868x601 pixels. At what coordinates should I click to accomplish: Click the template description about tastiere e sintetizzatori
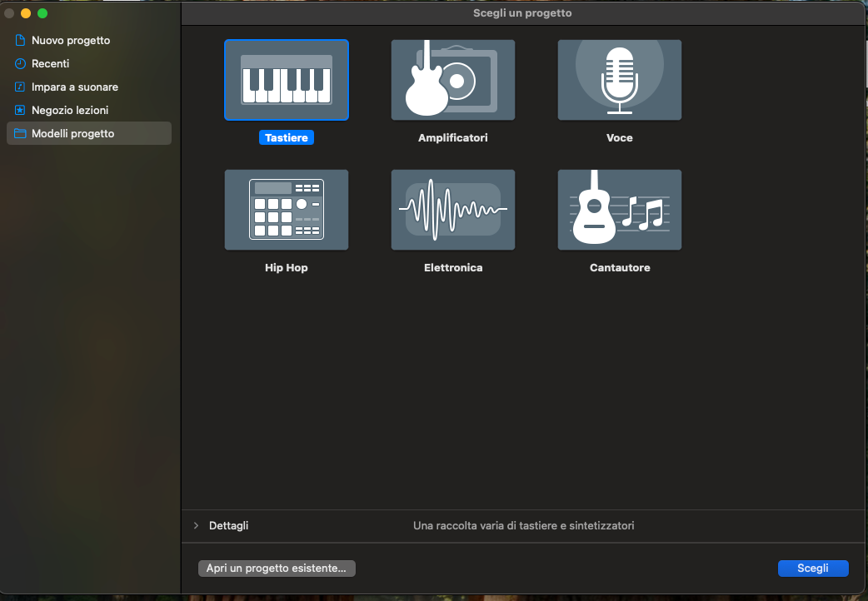pyautogui.click(x=524, y=526)
